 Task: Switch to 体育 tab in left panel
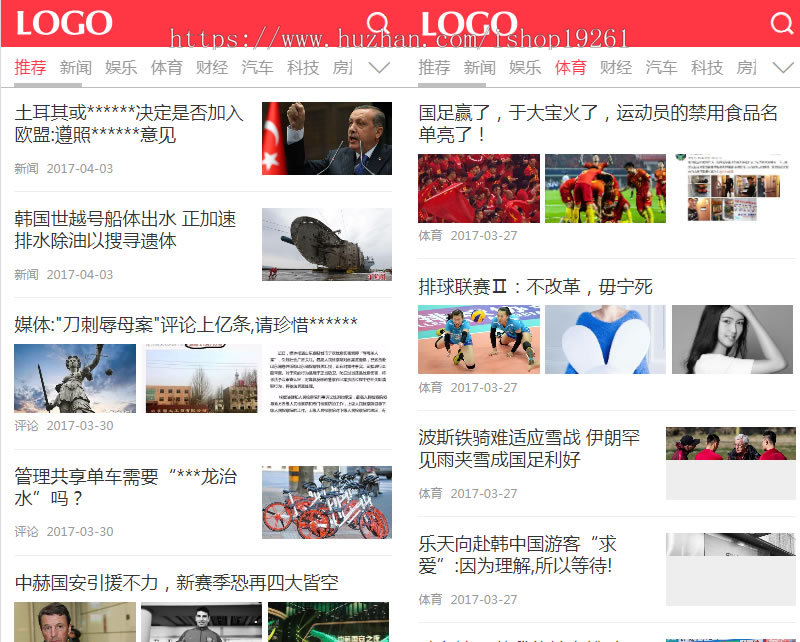click(166, 67)
